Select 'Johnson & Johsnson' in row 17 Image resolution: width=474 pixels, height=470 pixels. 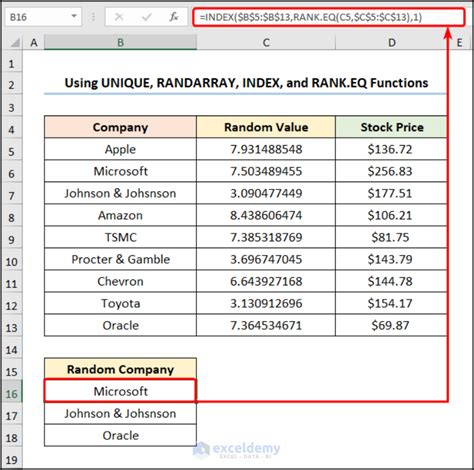(120, 413)
